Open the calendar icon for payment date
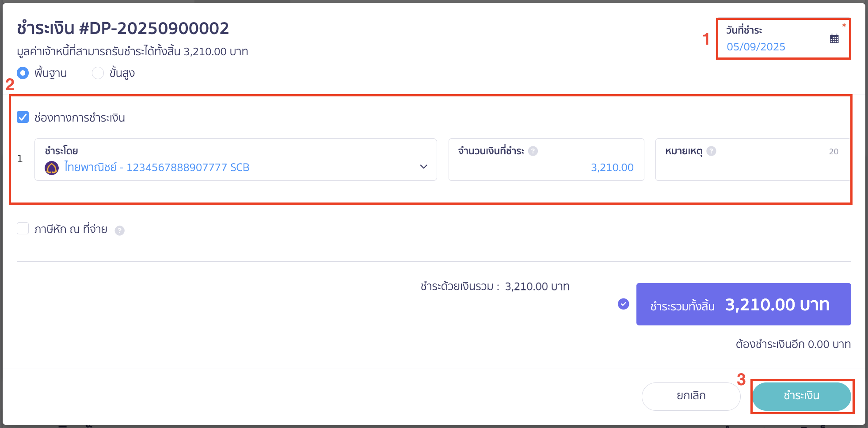Viewport: 868px width, 428px height. (x=834, y=38)
